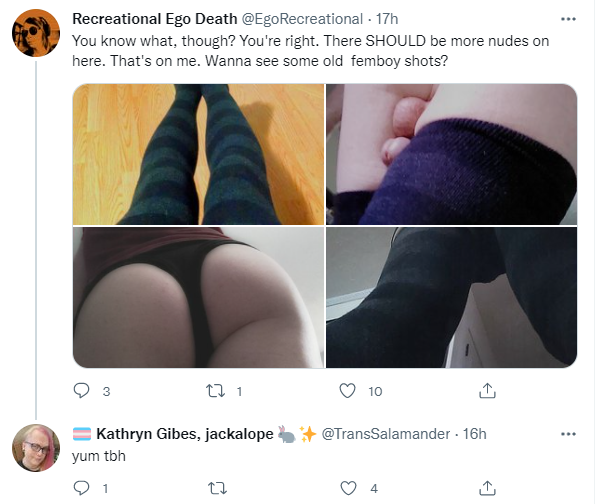This screenshot has height=504, width=610.
Task: Reply to Kathryn Gibes' comment
Action: [81, 487]
